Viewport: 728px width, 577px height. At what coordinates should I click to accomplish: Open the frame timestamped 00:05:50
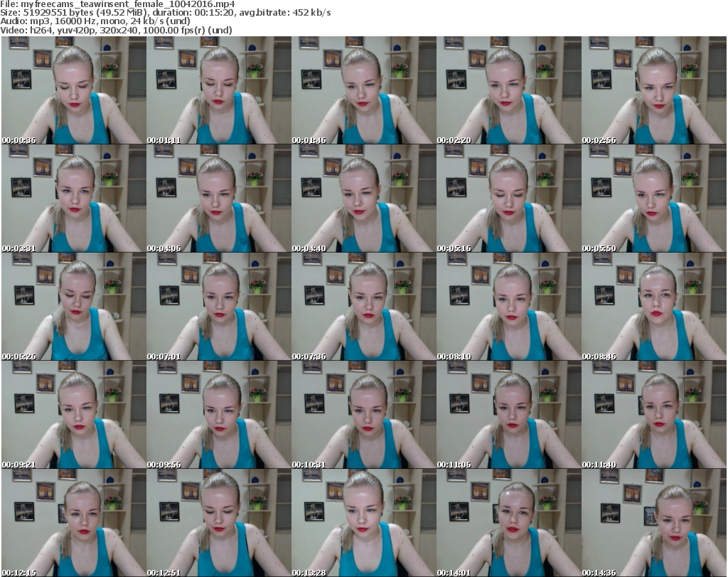pos(653,198)
